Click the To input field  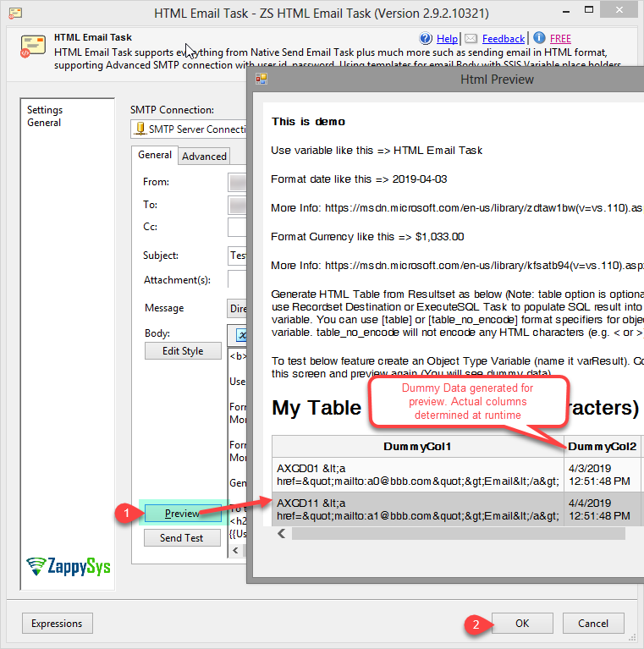point(237,205)
